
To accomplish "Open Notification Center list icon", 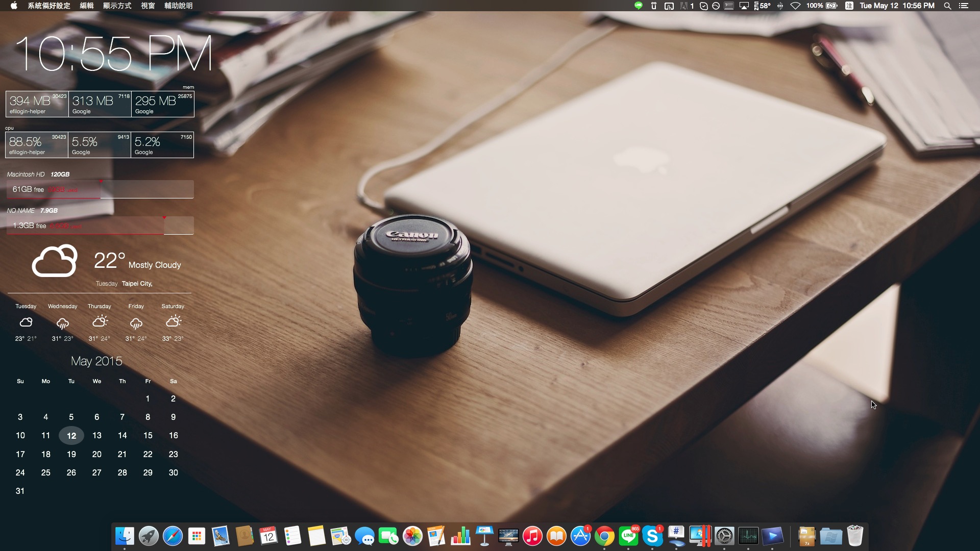I will click(x=964, y=6).
